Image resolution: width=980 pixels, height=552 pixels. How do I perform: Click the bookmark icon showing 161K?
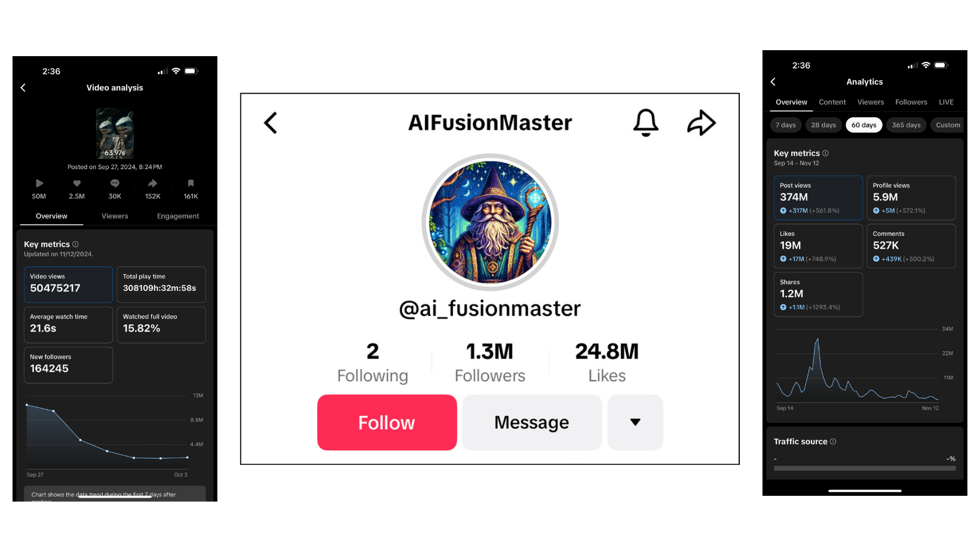click(x=191, y=183)
